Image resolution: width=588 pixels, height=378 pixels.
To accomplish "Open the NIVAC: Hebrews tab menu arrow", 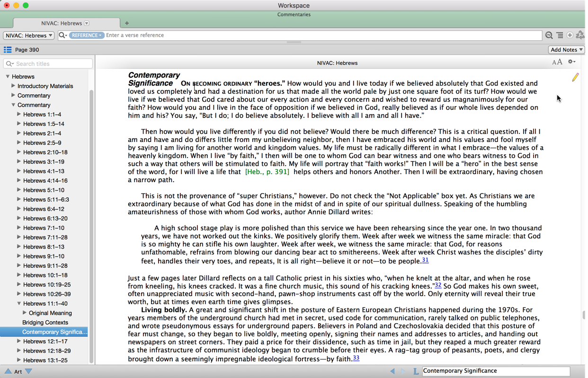I will click(x=87, y=23).
